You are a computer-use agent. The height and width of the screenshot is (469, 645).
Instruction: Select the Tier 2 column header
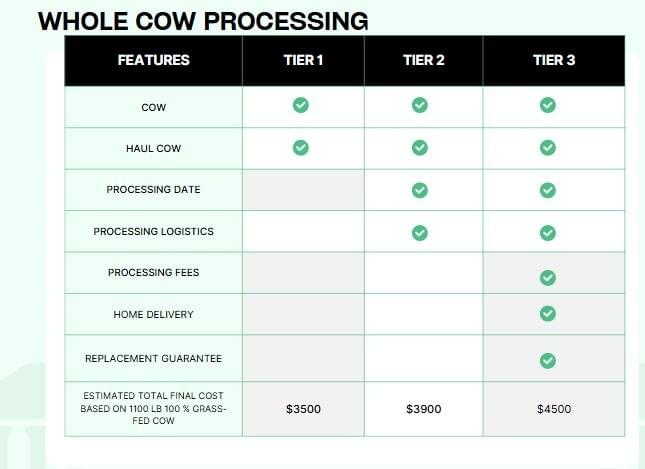pos(424,60)
